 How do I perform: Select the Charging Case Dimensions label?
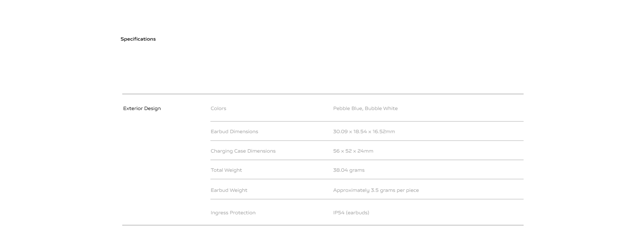[x=243, y=151]
